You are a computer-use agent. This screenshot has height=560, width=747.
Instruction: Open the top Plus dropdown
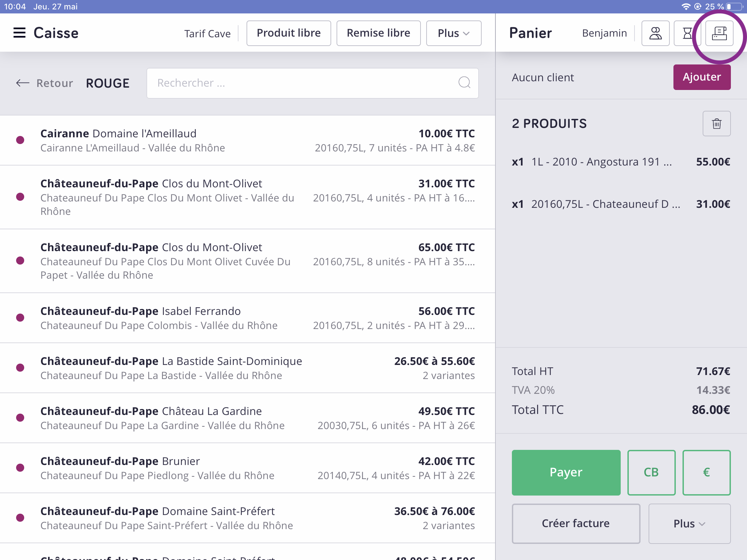[453, 33]
